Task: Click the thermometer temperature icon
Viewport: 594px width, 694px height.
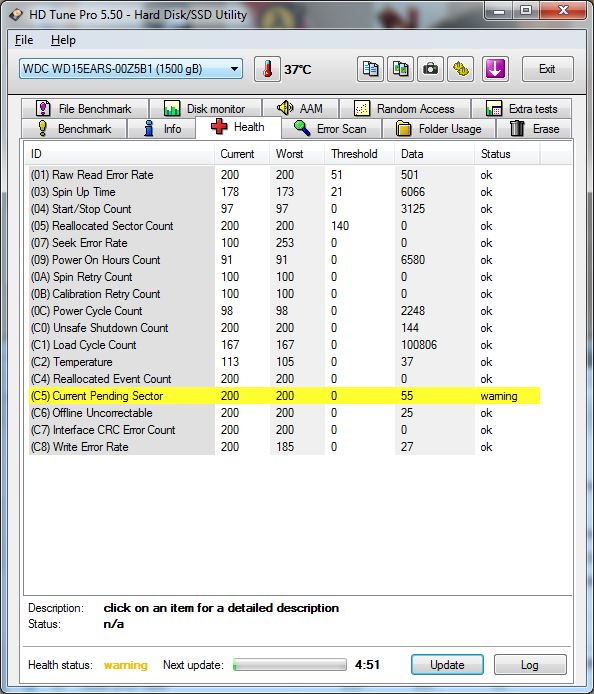Action: tap(267, 69)
